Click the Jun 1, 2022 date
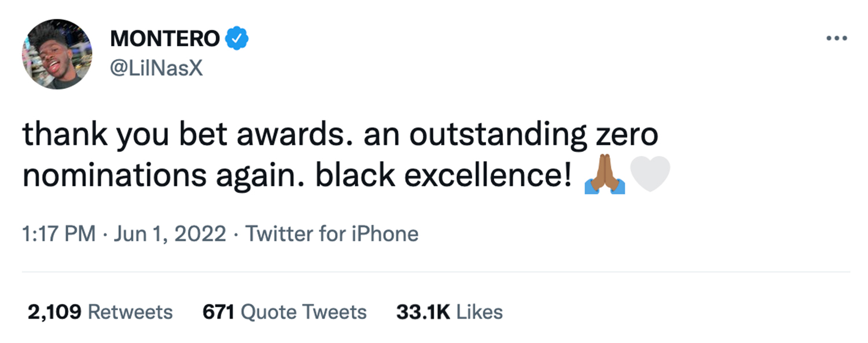The height and width of the screenshot is (343, 868). (170, 234)
